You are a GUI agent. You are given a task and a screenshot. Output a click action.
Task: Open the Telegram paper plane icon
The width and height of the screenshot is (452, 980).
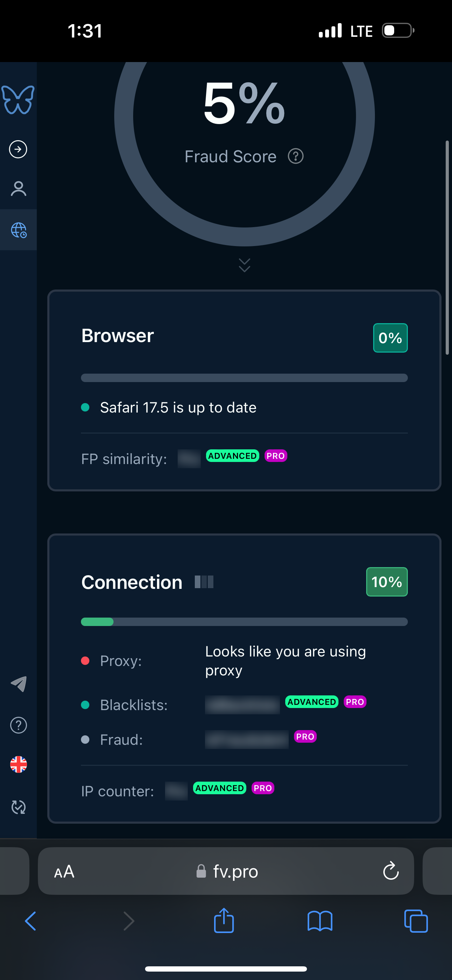(x=18, y=684)
